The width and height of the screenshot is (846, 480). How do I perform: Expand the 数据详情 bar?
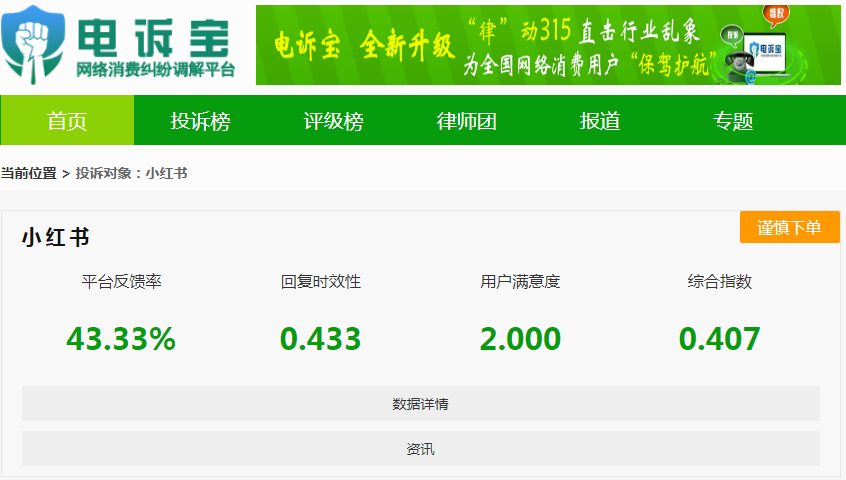421,403
